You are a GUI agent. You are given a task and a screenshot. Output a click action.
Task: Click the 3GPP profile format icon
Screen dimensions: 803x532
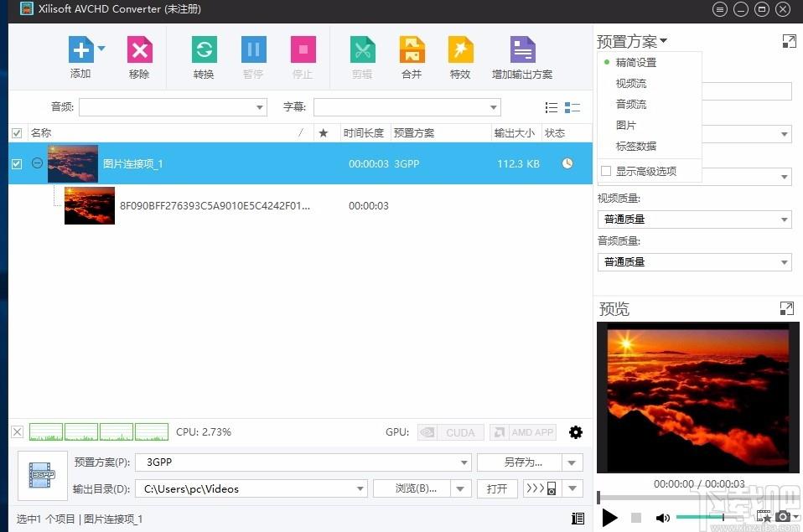43,475
